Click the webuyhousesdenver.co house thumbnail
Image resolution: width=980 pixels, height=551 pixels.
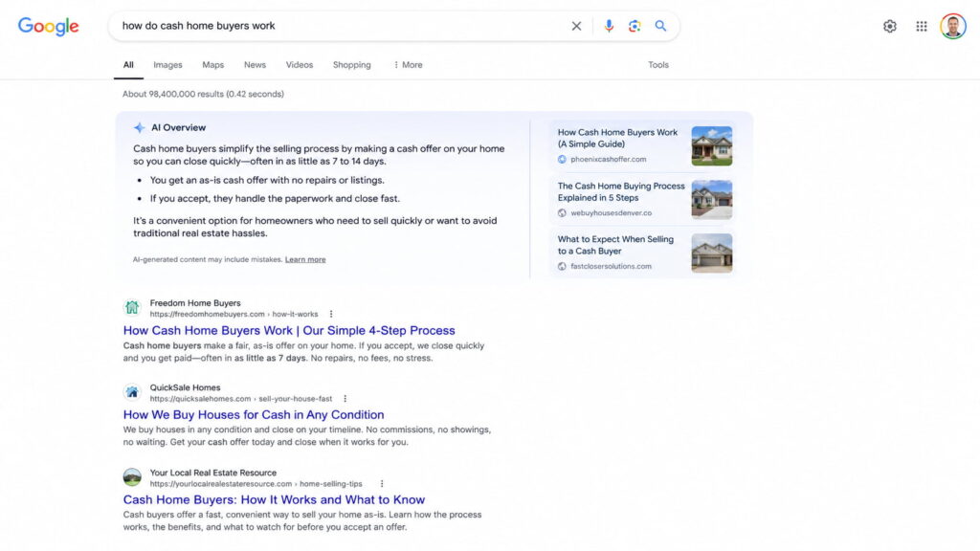pos(712,199)
